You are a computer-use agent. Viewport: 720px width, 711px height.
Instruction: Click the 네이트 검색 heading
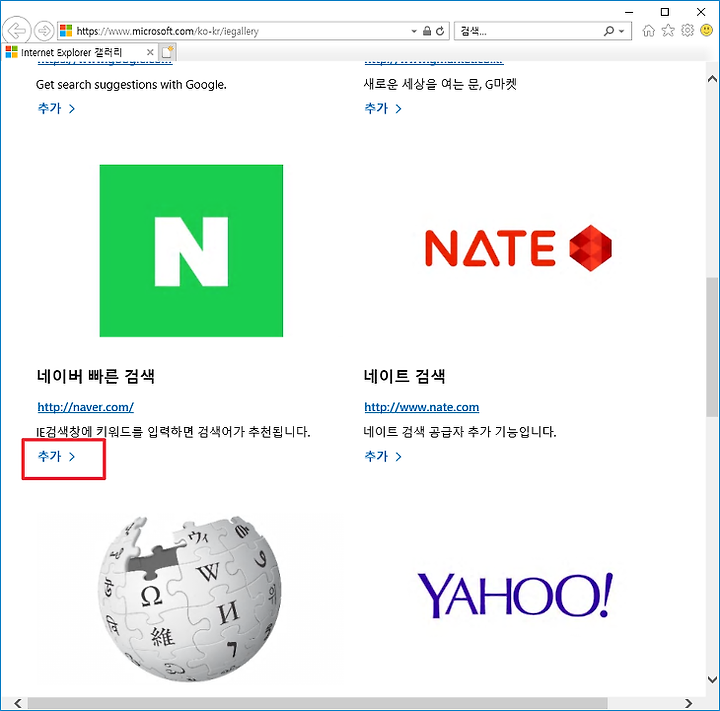pos(404,376)
